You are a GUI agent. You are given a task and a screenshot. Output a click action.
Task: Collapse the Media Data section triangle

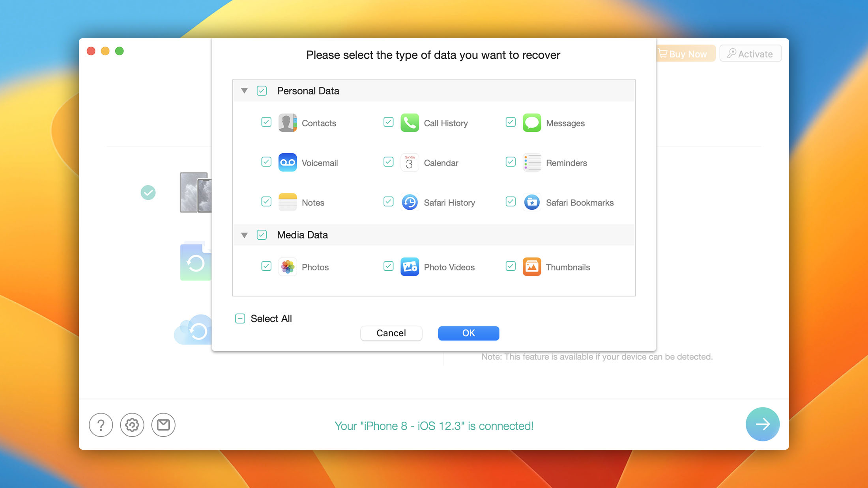point(244,235)
